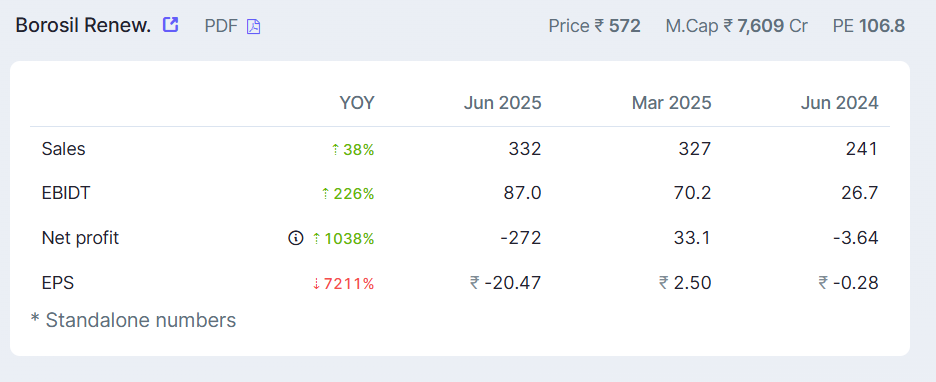Click the green up arrow for EBIDT YOY
This screenshot has height=382, width=936.
click(x=325, y=194)
